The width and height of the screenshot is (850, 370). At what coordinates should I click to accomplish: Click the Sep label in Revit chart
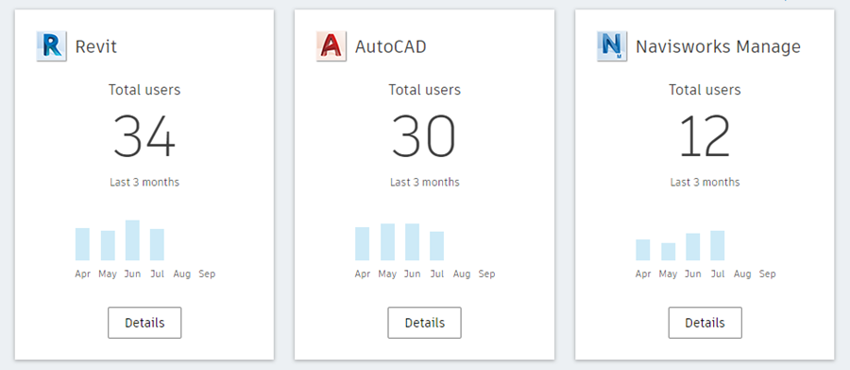(x=207, y=274)
